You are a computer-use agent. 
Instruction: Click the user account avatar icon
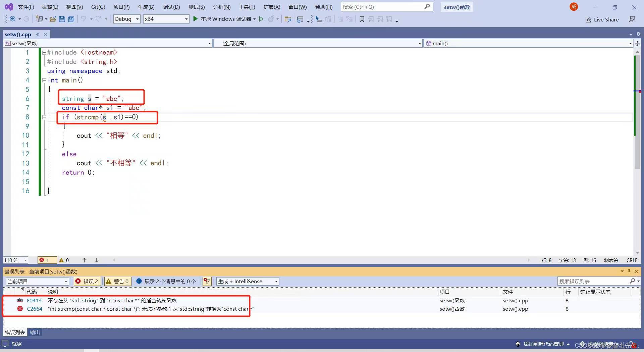tap(574, 7)
